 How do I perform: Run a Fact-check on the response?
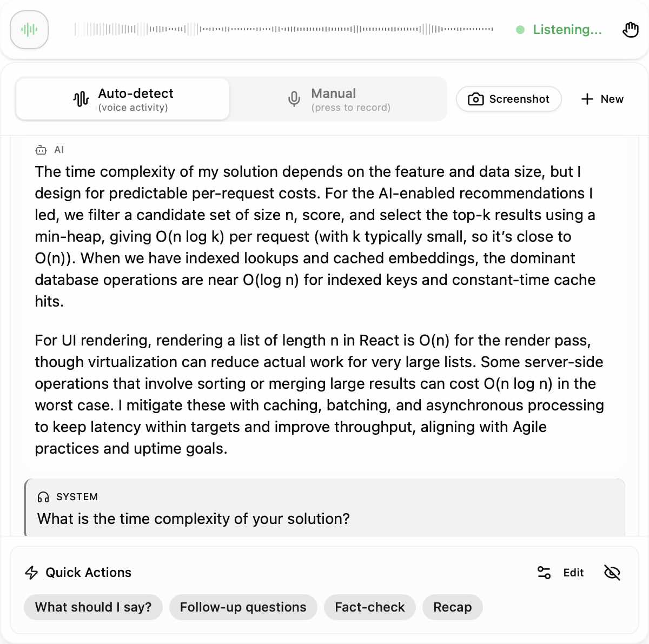pos(369,607)
